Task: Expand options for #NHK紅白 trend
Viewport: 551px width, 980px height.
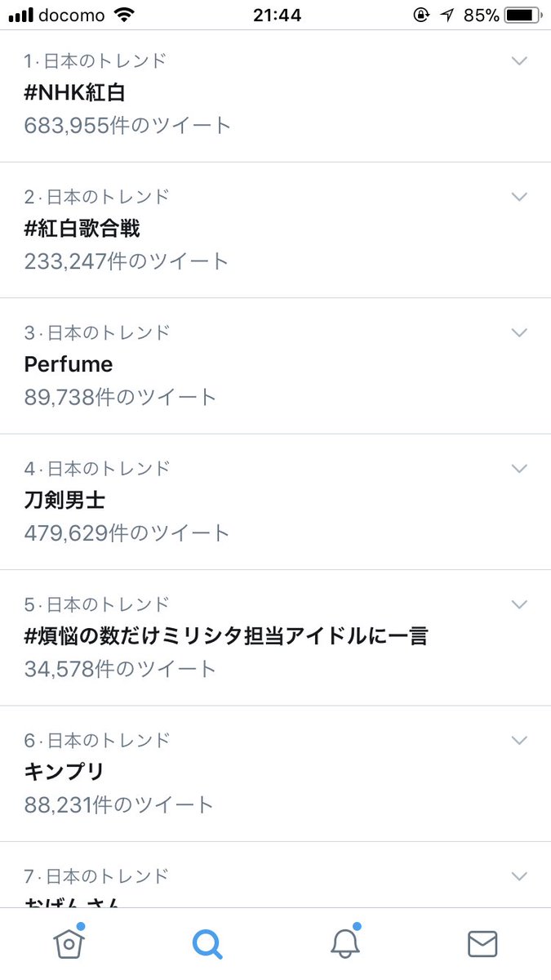Action: (x=519, y=61)
